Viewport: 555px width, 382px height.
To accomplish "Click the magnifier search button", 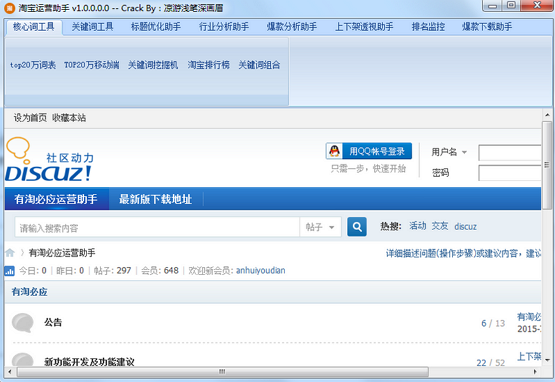I will pos(357,227).
